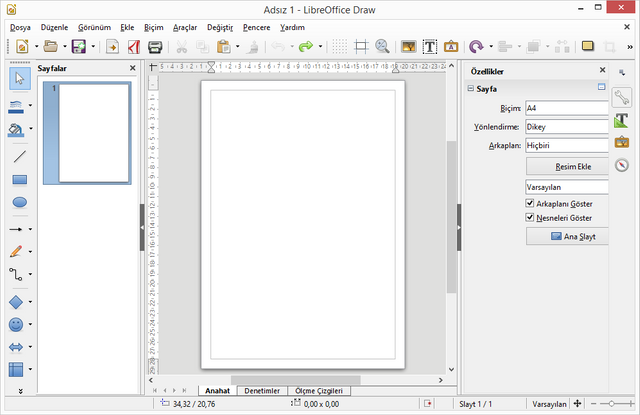Choose the Fill color bucket
Viewport: 640px width, 415px height.
tap(16, 130)
